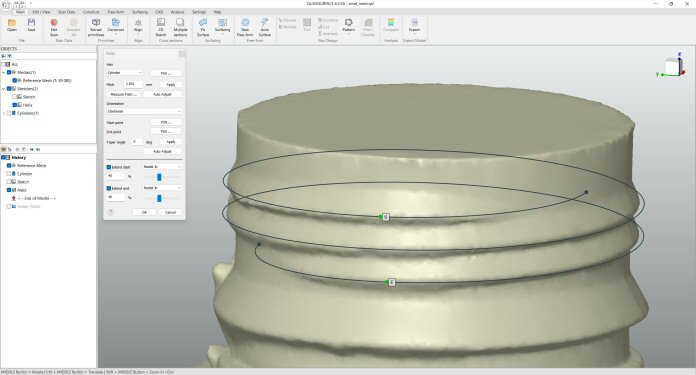Select the E end marker on helix
Screen dimensions: 696x375
click(392, 282)
